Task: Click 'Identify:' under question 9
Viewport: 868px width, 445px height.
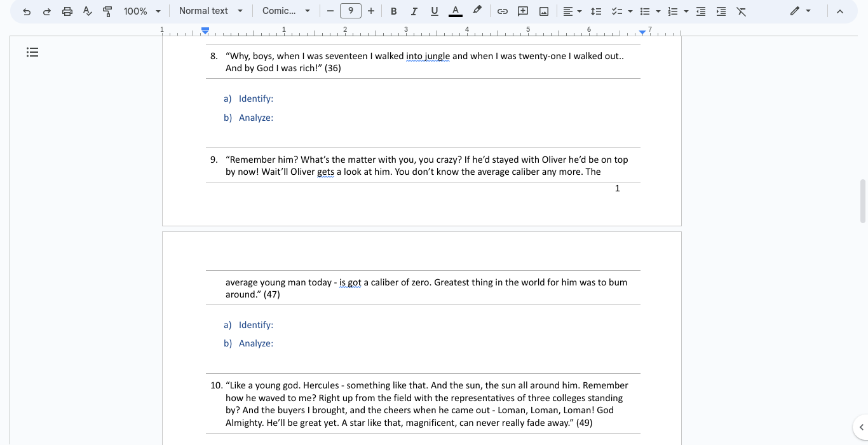Action: tap(256, 325)
